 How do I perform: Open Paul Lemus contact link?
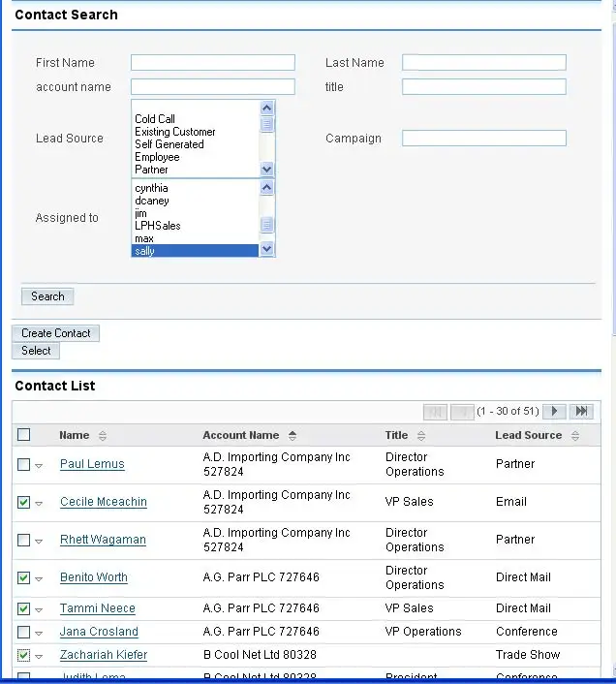coord(92,464)
